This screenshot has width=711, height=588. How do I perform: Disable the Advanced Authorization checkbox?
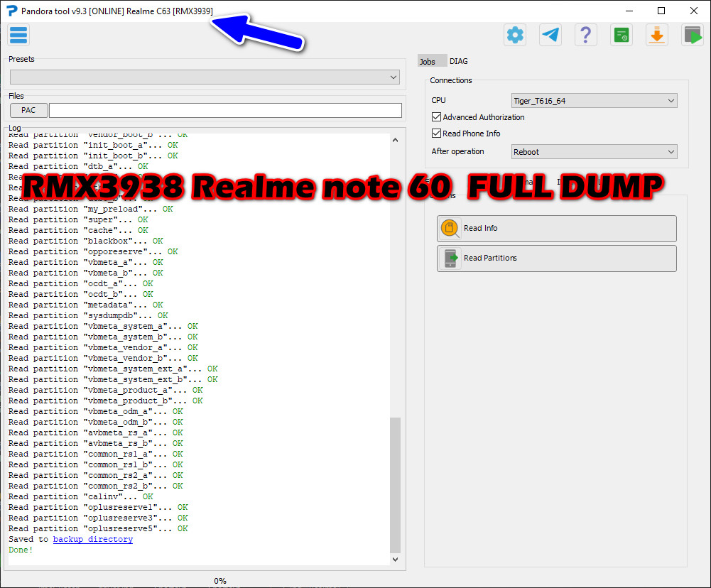click(436, 116)
